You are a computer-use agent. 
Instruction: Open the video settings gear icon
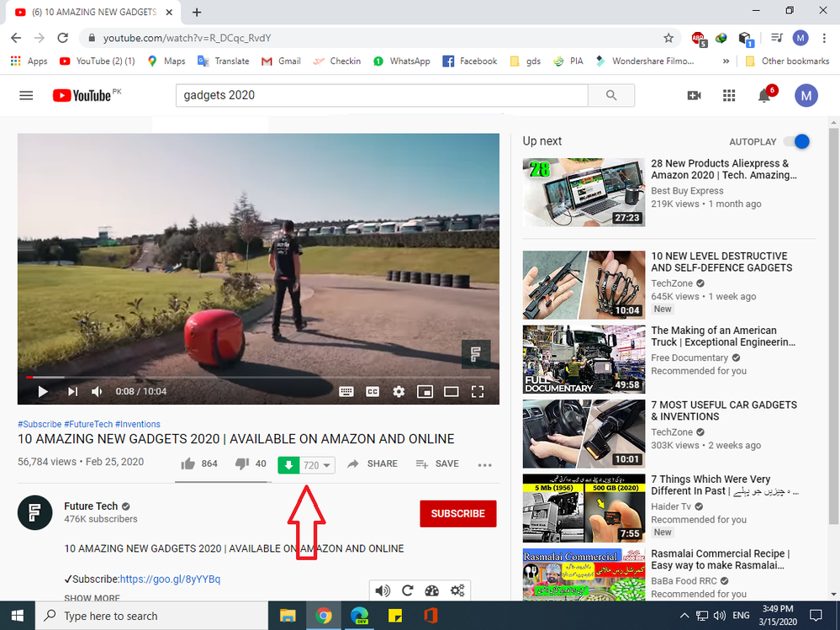click(x=399, y=391)
